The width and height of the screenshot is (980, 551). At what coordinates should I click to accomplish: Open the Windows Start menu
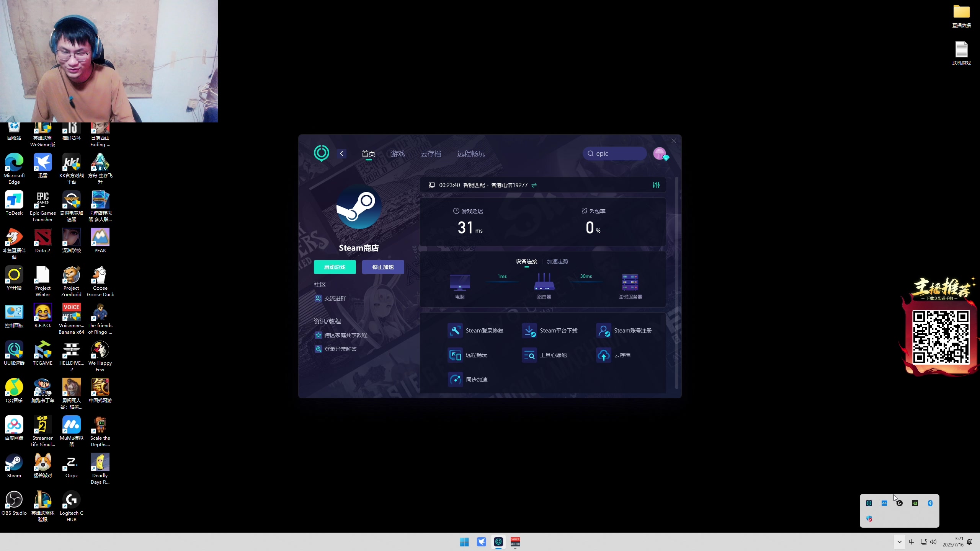click(464, 542)
